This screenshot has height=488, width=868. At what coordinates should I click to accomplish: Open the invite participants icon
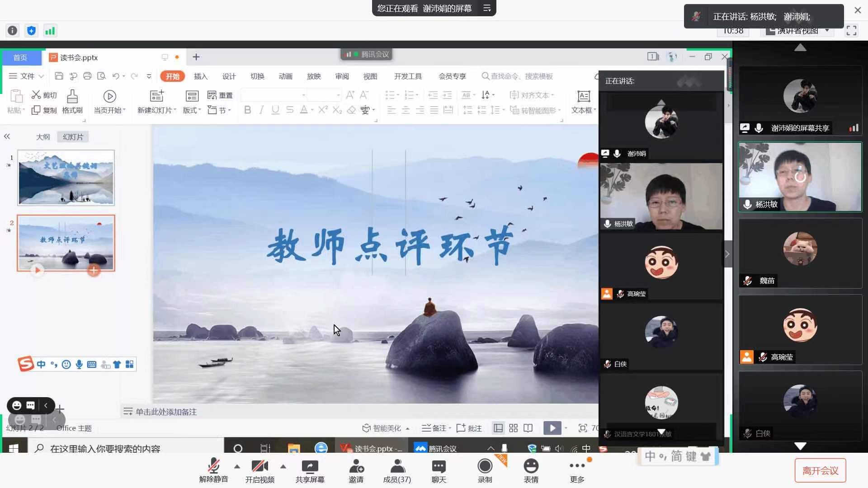click(x=356, y=466)
